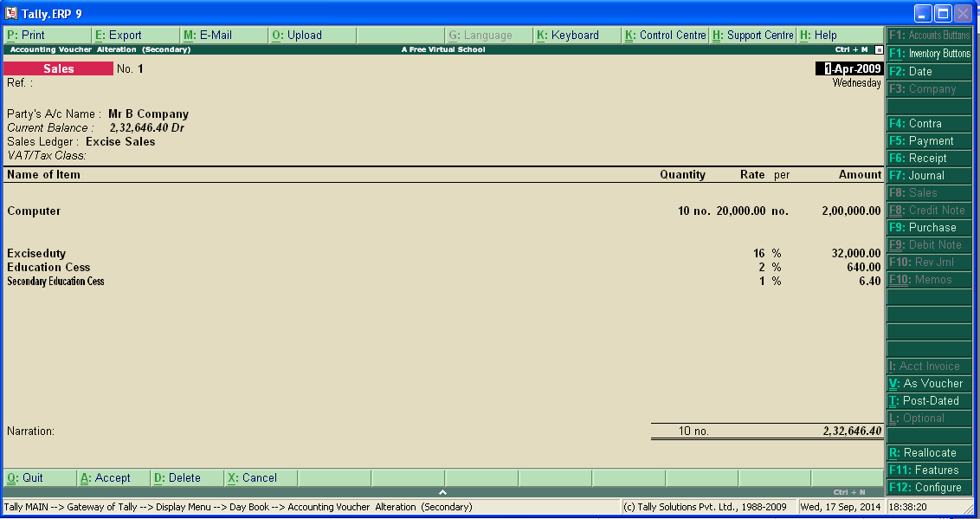This screenshot has height=519, width=980.
Task: Click the Narration field
Action: (x=130, y=431)
